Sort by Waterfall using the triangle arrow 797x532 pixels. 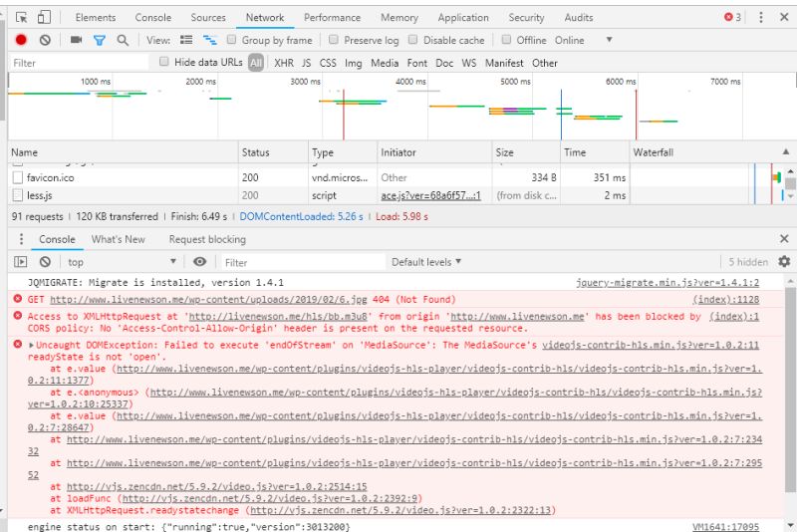pos(786,151)
